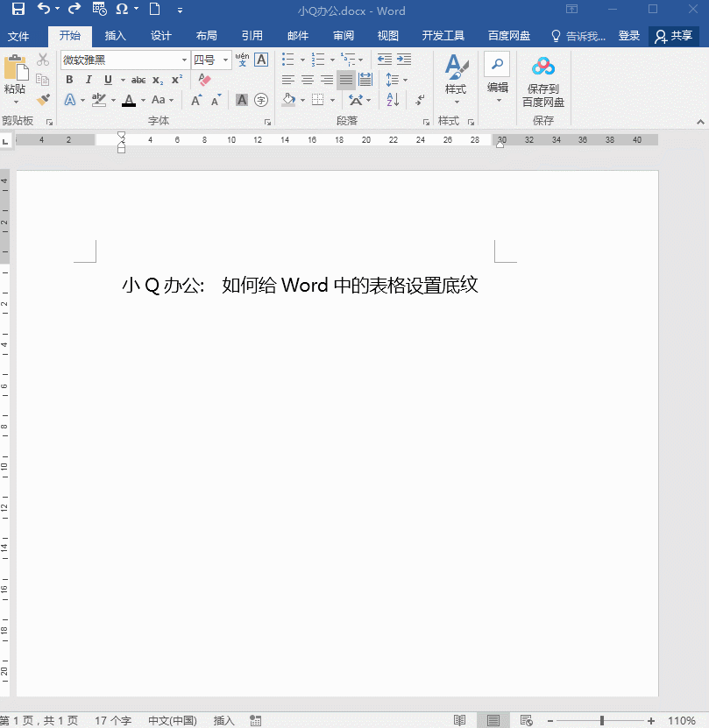Click the 告诉我 tell me box
709x728 pixels.
tap(578, 36)
